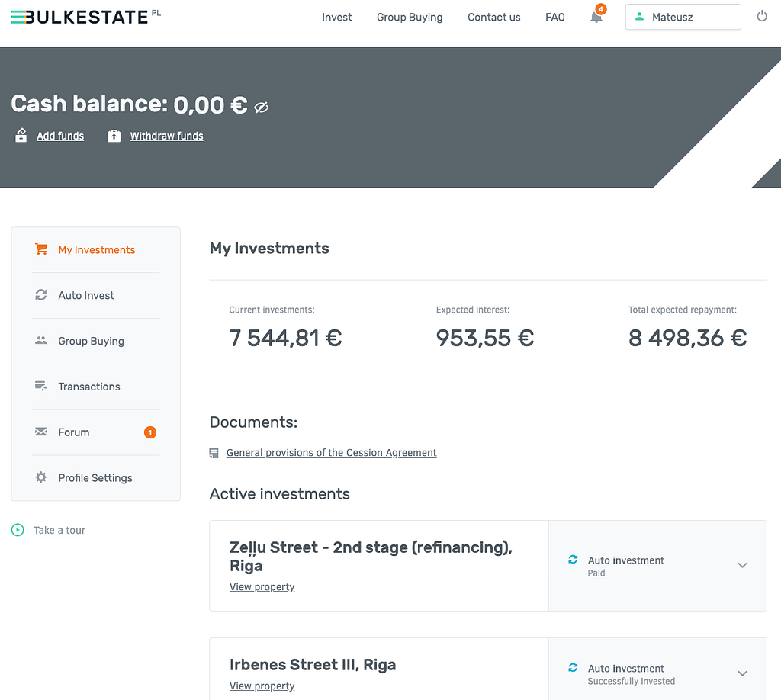Select Group Buying in the sidebar

(92, 341)
